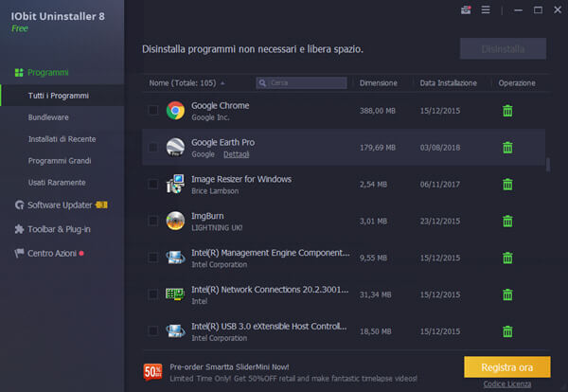This screenshot has height=392, width=568.
Task: Click trash icon for Intel USB 3.0 Host Controller
Action: [x=507, y=331]
